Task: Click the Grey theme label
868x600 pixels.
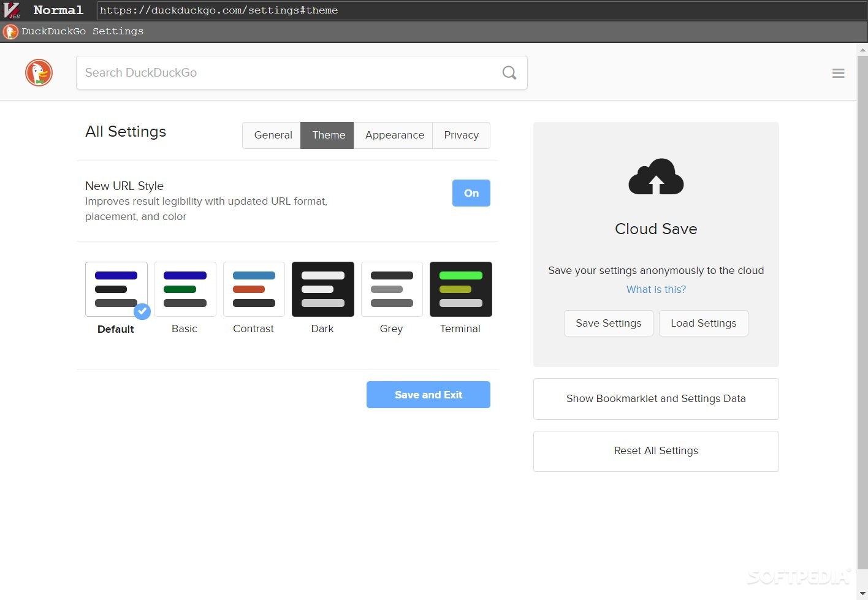Action: coord(391,329)
